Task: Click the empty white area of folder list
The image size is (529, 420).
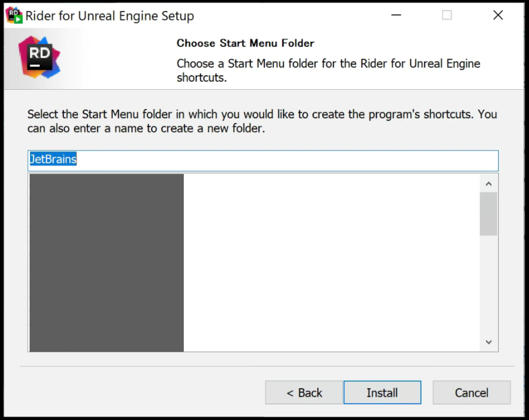Action: [331, 263]
